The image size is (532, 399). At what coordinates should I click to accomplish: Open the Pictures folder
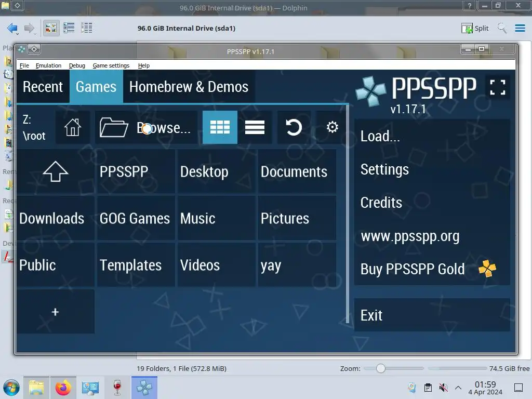tap(297, 218)
